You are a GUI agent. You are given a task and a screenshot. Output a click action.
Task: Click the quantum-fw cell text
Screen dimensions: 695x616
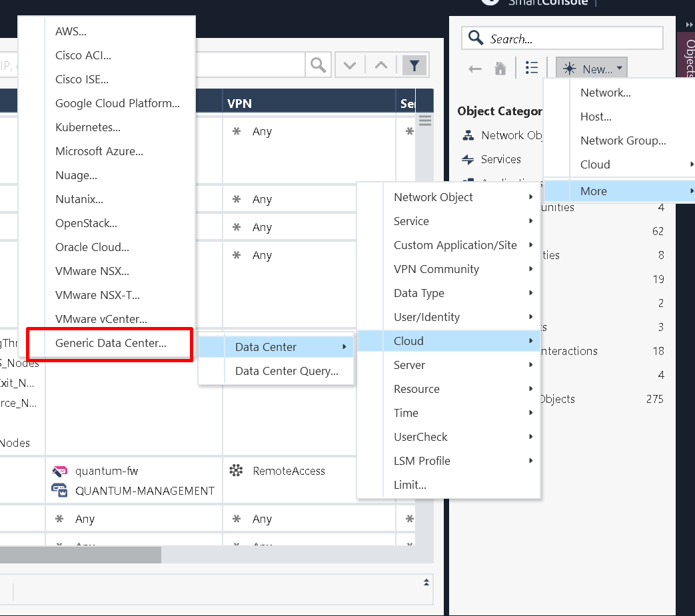[x=107, y=471]
